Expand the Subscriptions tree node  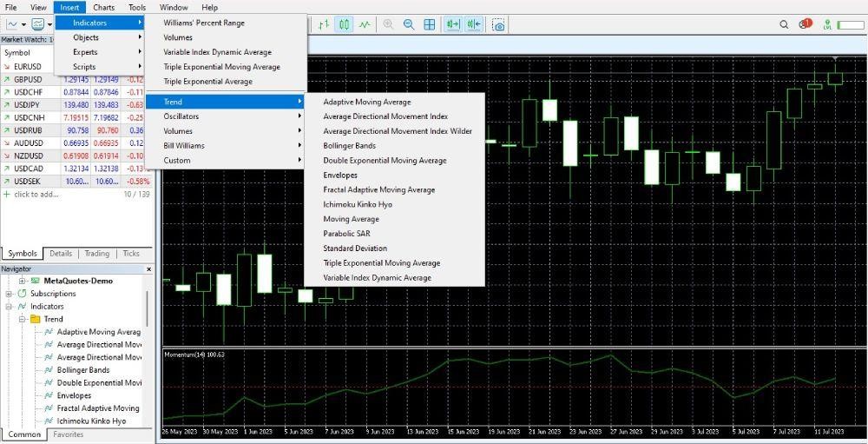(x=10, y=294)
